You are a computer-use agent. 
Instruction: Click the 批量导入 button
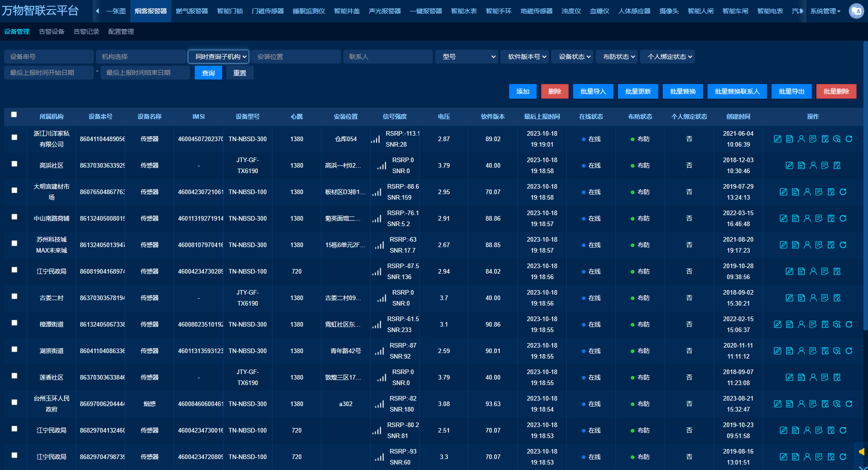point(593,91)
